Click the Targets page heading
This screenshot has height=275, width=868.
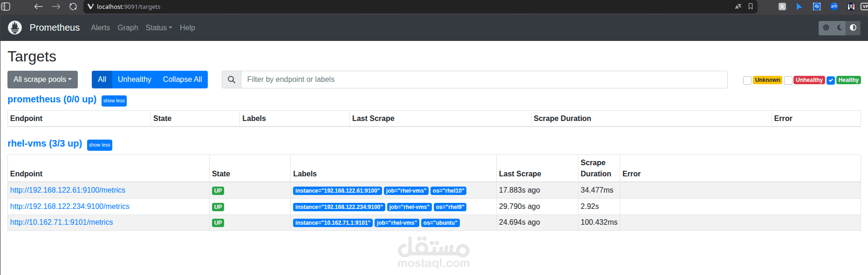[32, 56]
